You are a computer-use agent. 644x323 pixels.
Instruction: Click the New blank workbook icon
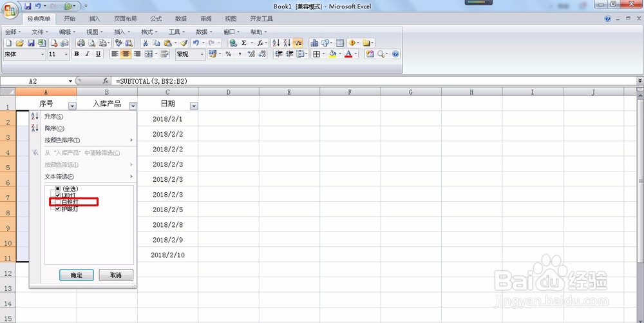[x=8, y=43]
